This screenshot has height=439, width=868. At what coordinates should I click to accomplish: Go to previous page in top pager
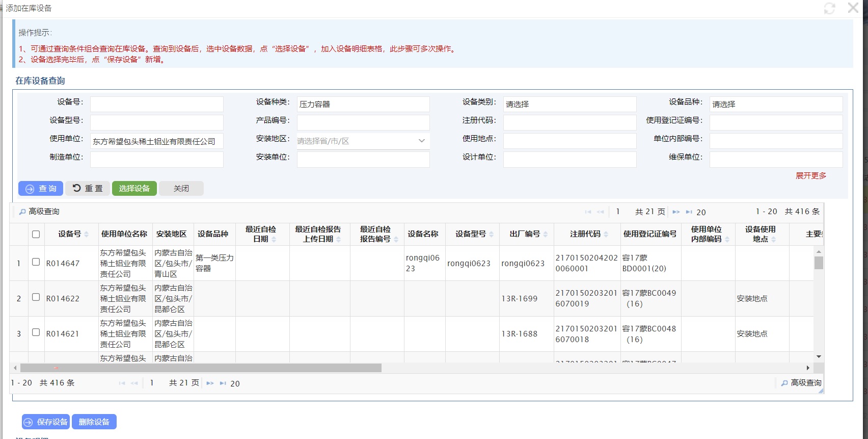pos(601,212)
